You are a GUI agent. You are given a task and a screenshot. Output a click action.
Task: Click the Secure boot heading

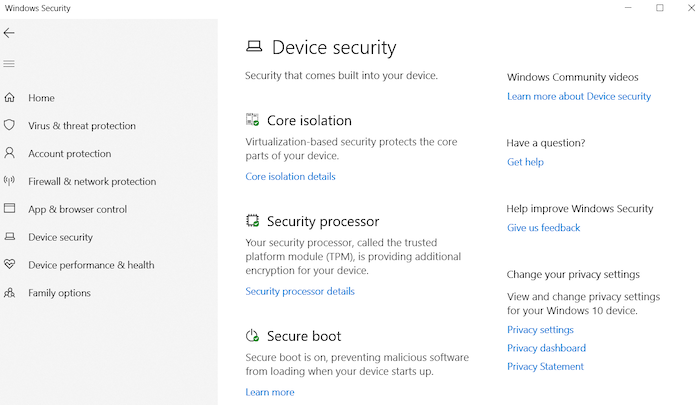304,336
